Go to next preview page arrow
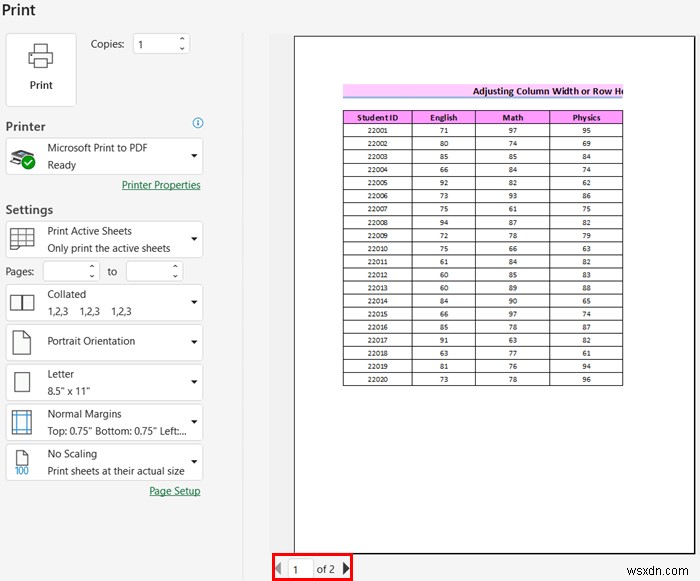Image resolution: width=700 pixels, height=581 pixels. (x=346, y=568)
